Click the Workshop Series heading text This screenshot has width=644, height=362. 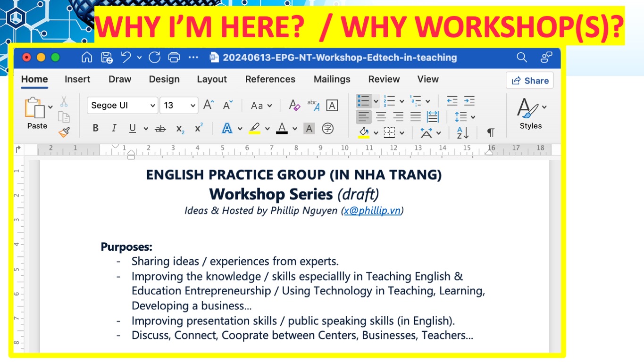271,194
